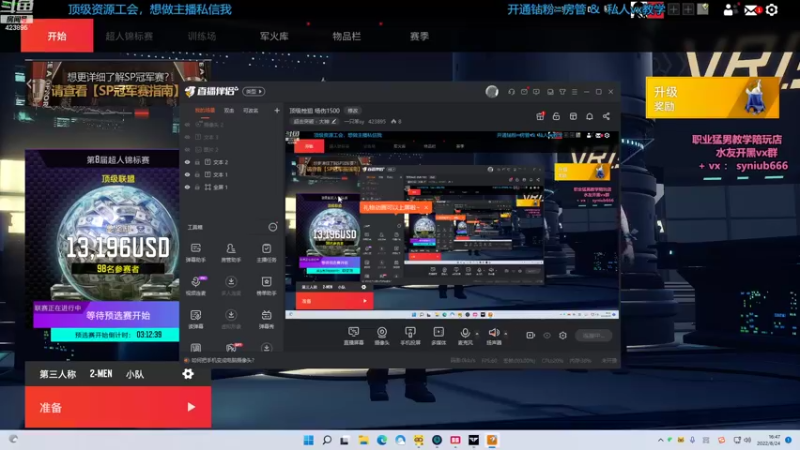Viewport: 800px width, 450px height.
Task: Hide the 文本 2 source
Action: click(x=187, y=162)
